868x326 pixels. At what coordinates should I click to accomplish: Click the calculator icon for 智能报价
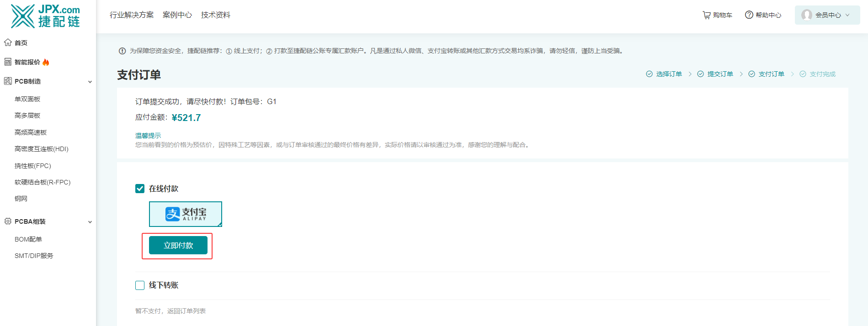pyautogui.click(x=8, y=62)
